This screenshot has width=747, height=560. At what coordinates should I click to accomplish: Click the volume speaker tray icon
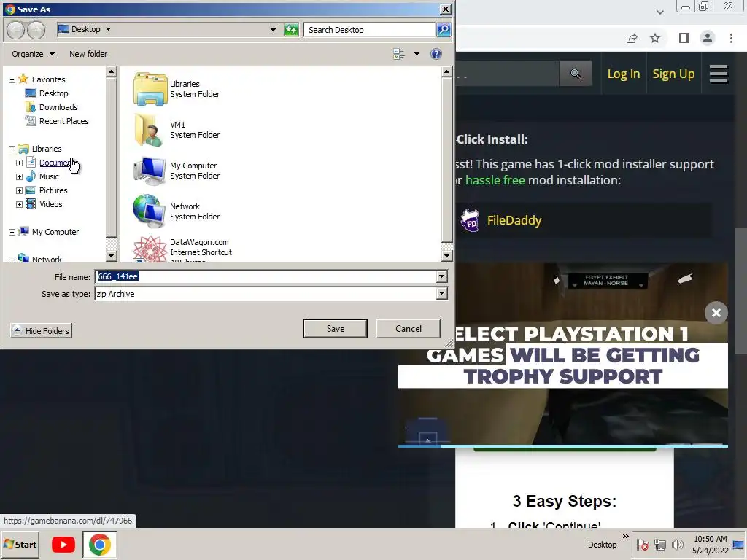(x=677, y=544)
